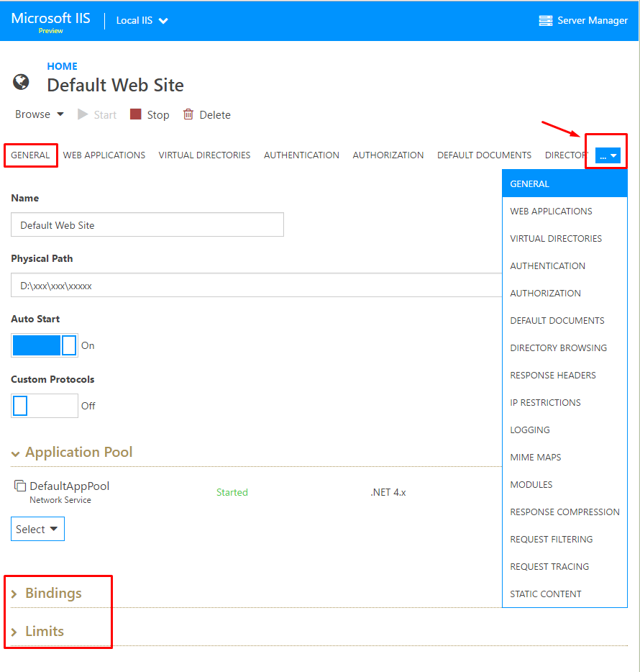Click the Stop button label
The height and width of the screenshot is (672, 640).
coord(158,115)
